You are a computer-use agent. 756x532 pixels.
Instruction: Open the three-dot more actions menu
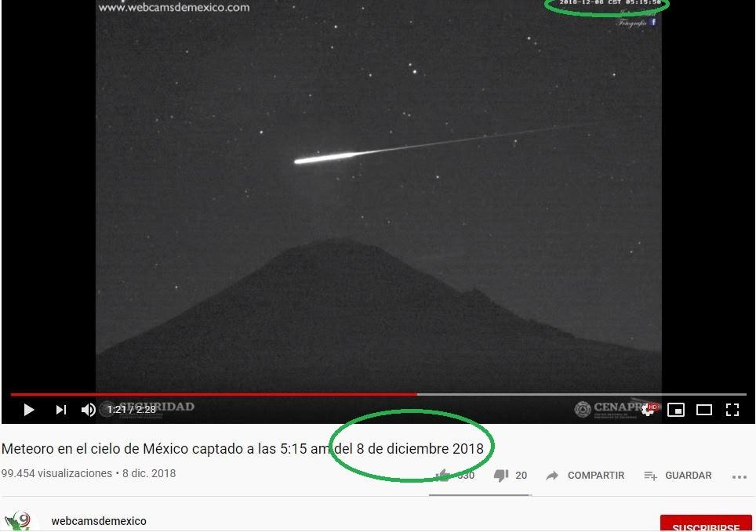[x=739, y=476]
